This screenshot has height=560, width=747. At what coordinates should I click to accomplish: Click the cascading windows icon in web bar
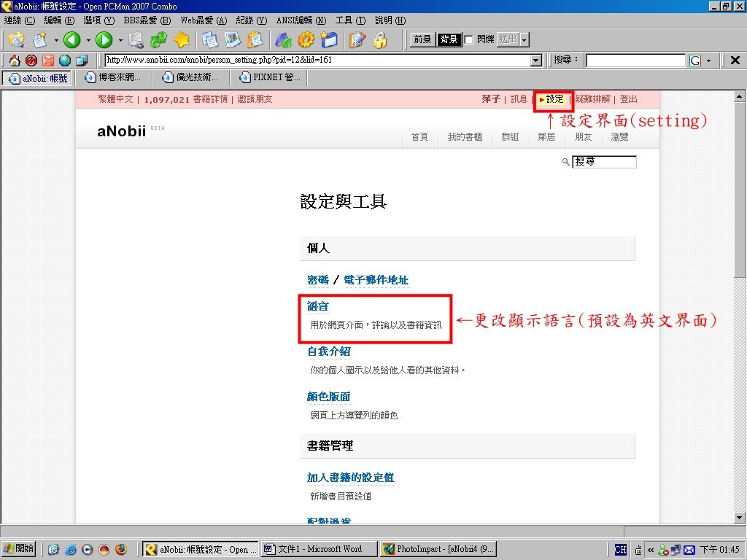82,60
